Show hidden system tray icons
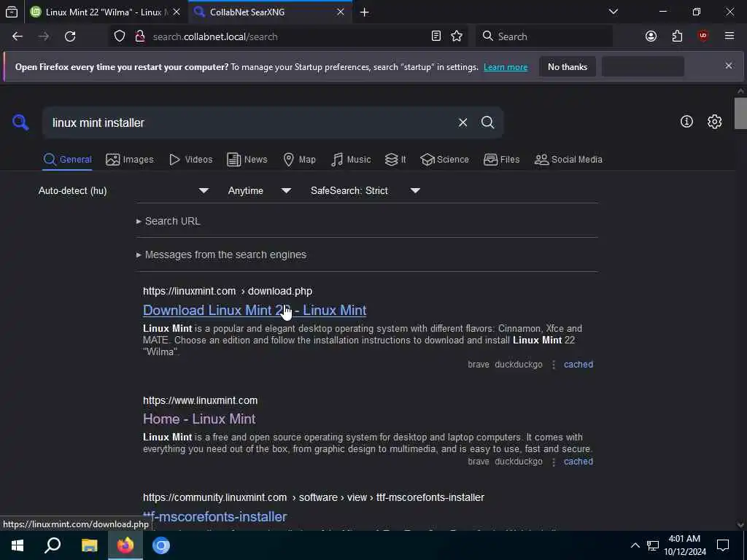 (635, 545)
